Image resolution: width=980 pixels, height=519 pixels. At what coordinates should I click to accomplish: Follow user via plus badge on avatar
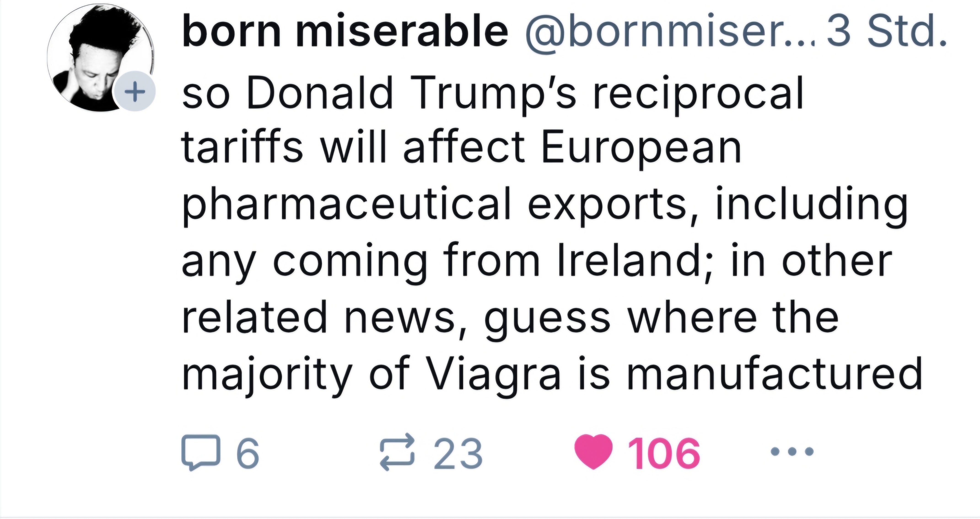tap(135, 91)
